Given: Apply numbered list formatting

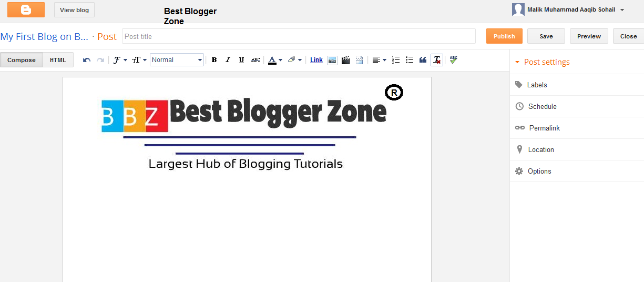Looking at the screenshot, I should click(396, 60).
